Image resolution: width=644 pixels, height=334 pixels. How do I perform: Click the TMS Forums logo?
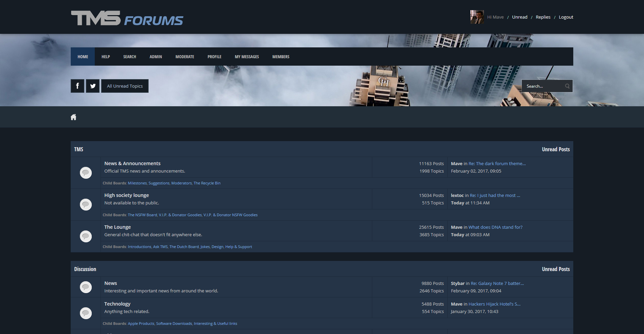click(x=127, y=18)
